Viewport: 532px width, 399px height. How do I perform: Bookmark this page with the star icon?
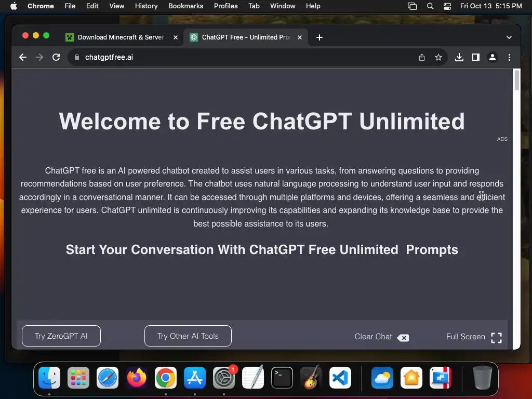(x=438, y=57)
